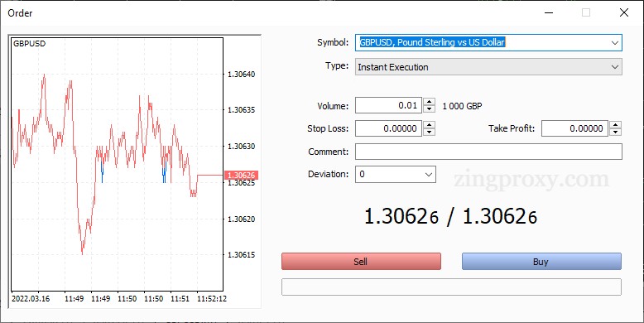The image size is (644, 323).
Task: Click the 1.30626 price label on chart
Action: click(241, 176)
